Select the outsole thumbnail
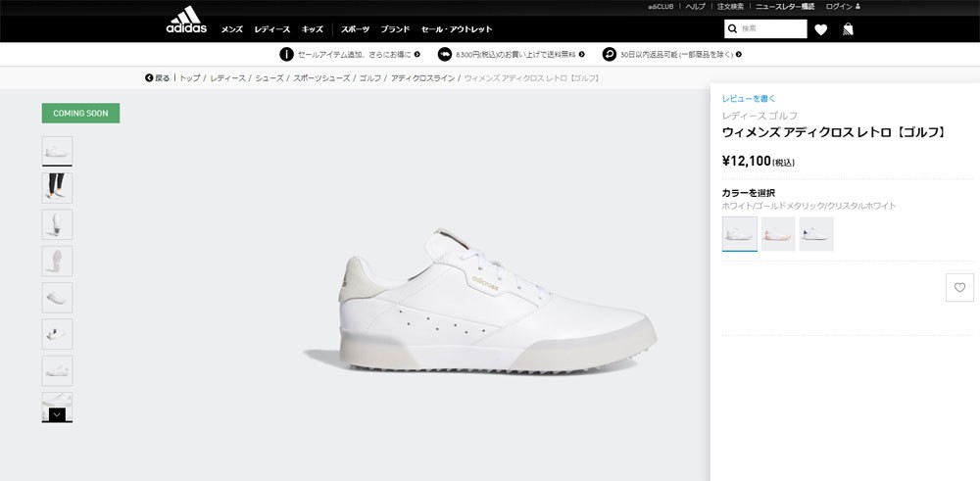This screenshot has height=481, width=980. click(x=57, y=262)
